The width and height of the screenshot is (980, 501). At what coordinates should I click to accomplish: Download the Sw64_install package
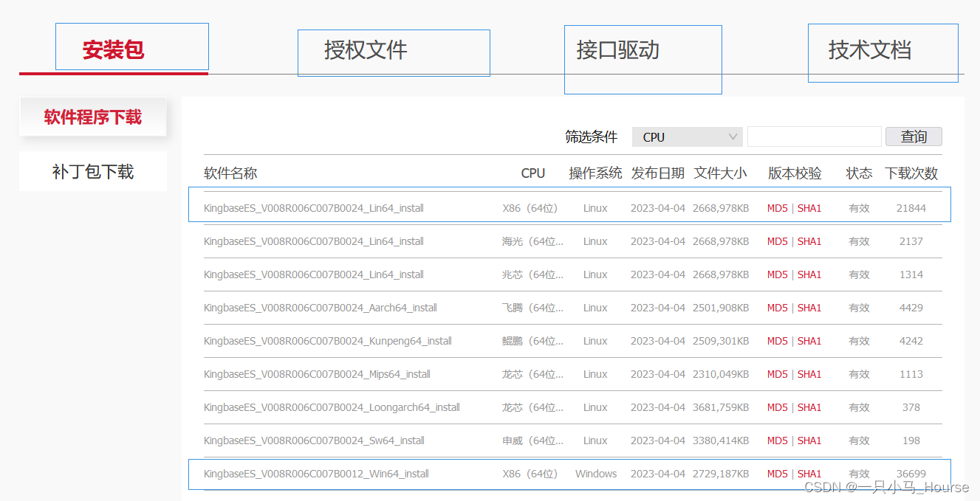coord(314,440)
